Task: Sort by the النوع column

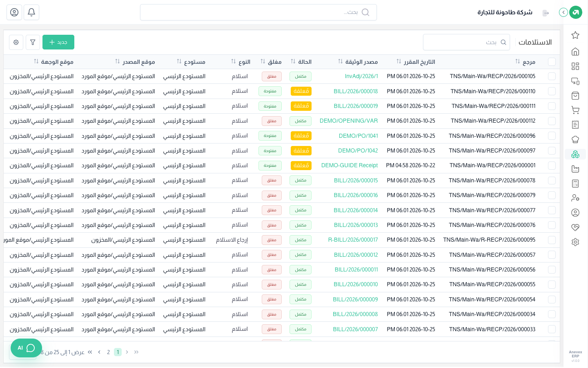Action: (x=233, y=62)
